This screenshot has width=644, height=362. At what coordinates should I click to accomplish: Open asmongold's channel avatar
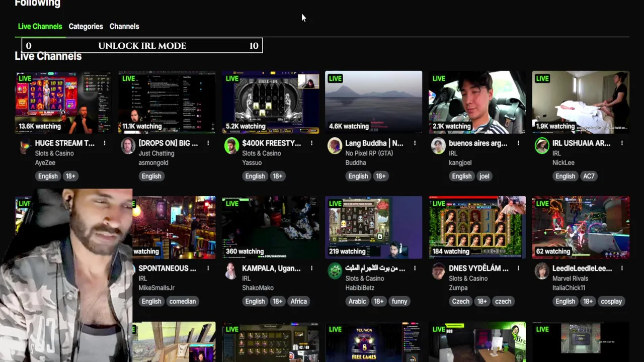(128, 146)
